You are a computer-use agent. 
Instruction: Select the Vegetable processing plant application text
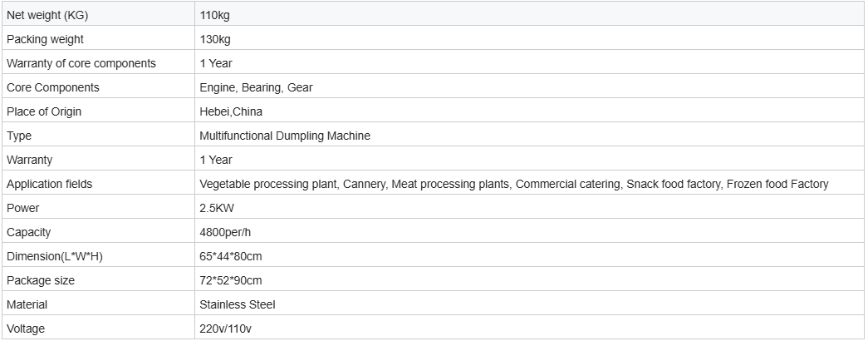point(269,184)
